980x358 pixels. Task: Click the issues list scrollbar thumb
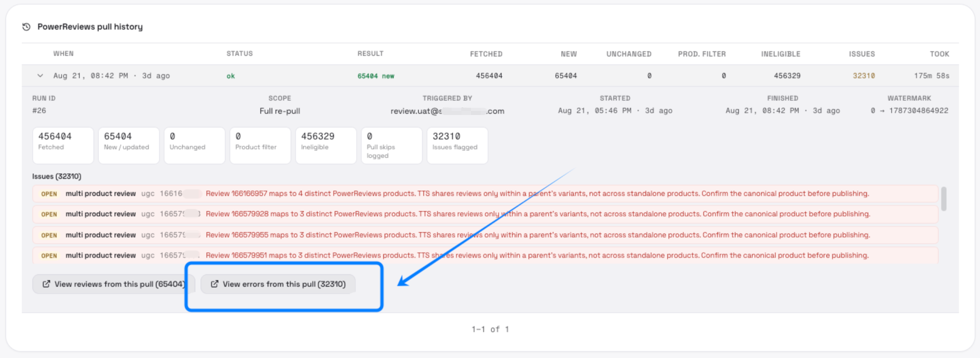pyautogui.click(x=944, y=199)
